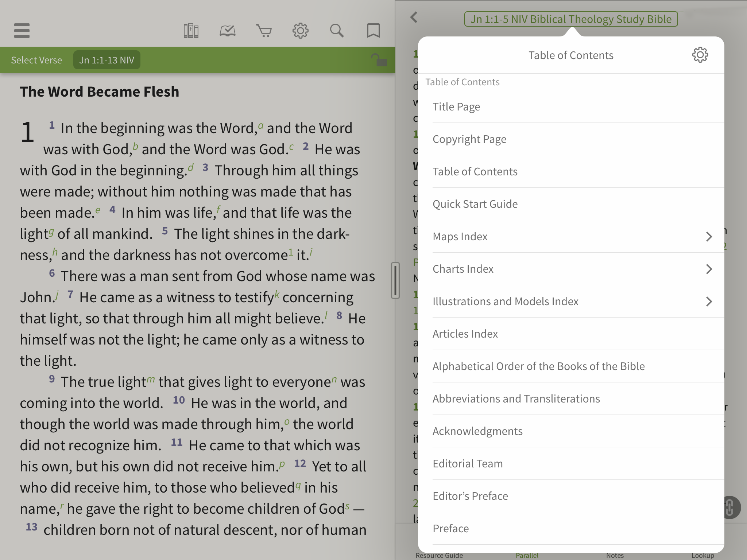Open Preface entry

click(571, 529)
